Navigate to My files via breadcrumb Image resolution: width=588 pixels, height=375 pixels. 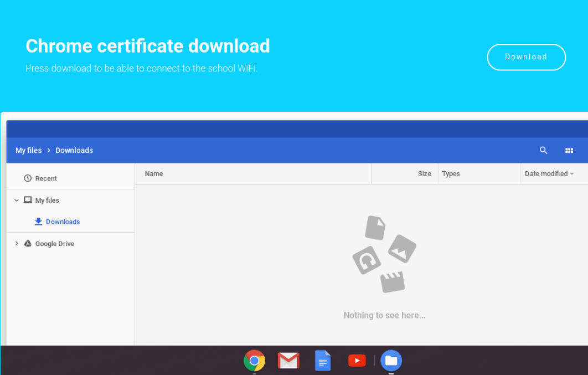point(28,150)
